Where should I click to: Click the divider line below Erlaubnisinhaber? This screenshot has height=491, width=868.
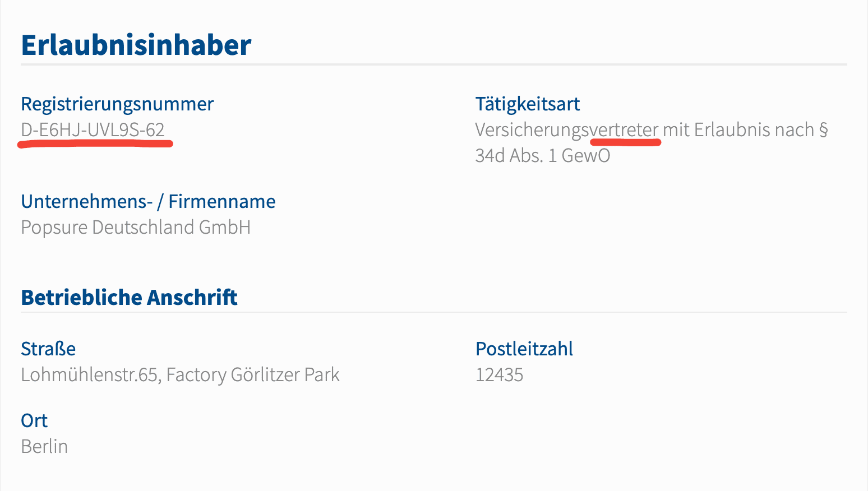[433, 65]
